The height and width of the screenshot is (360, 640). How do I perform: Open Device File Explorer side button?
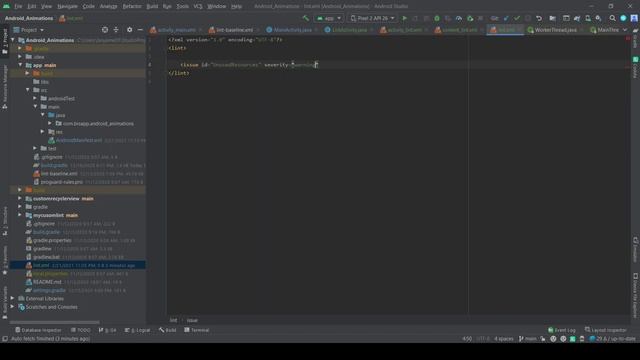pyautogui.click(x=635, y=295)
